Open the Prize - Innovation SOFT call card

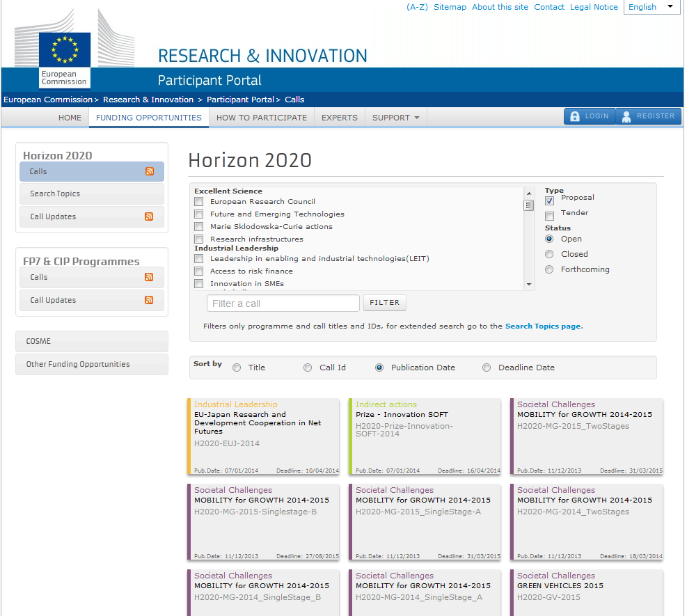(x=425, y=436)
